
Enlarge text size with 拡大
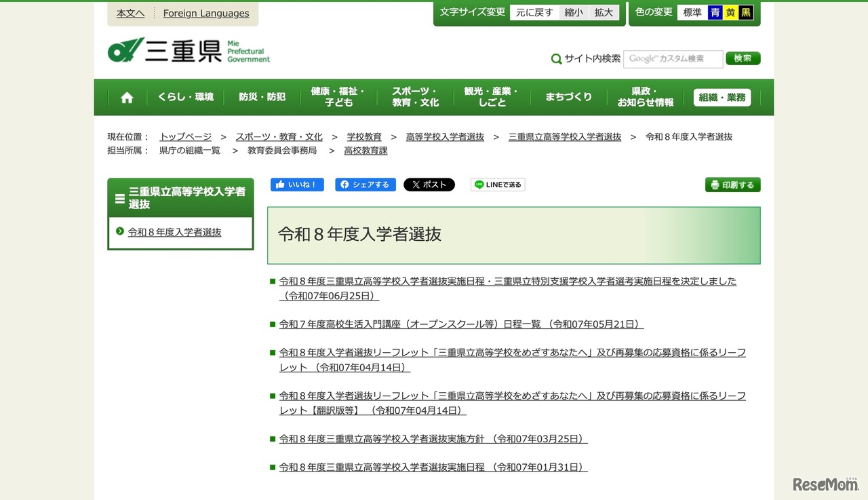(x=604, y=13)
